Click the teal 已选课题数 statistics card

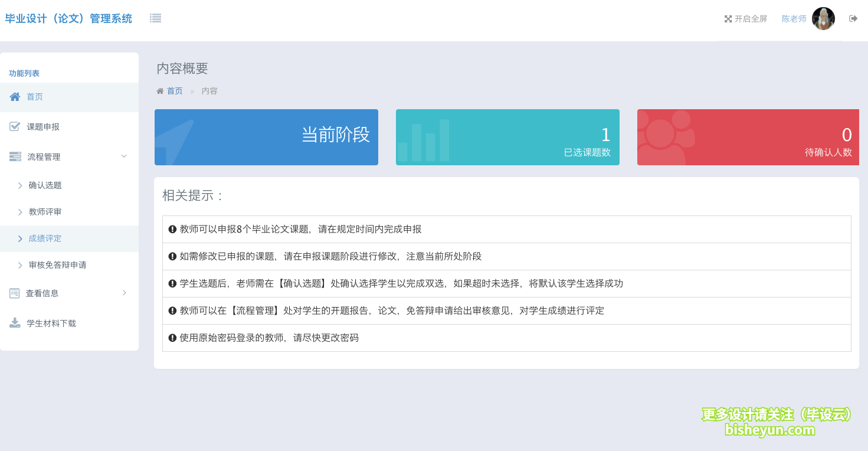click(x=507, y=137)
